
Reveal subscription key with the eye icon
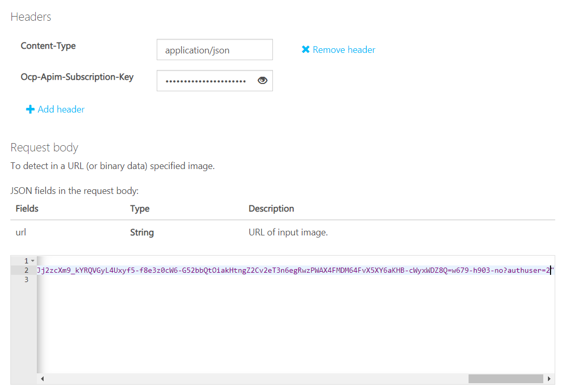pyautogui.click(x=263, y=80)
